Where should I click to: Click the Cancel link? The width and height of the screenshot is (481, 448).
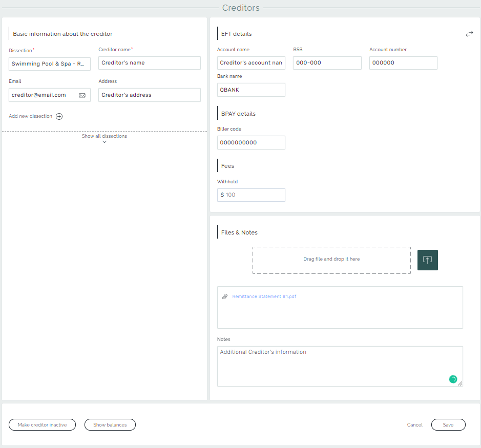coord(414,425)
